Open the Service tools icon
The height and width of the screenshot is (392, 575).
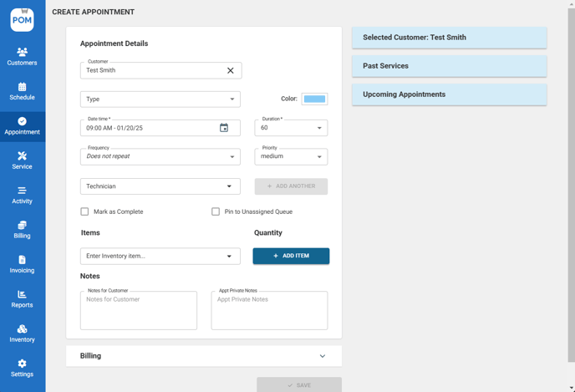[x=22, y=156]
